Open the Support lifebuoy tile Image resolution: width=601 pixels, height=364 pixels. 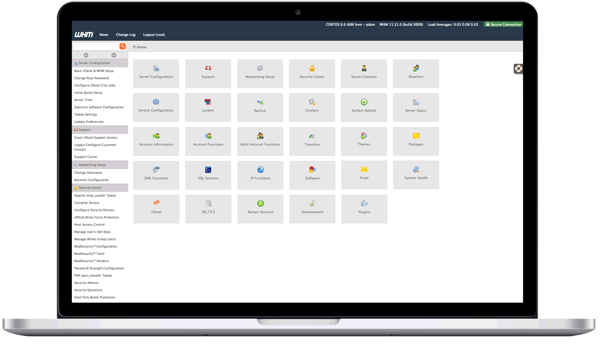208,74
